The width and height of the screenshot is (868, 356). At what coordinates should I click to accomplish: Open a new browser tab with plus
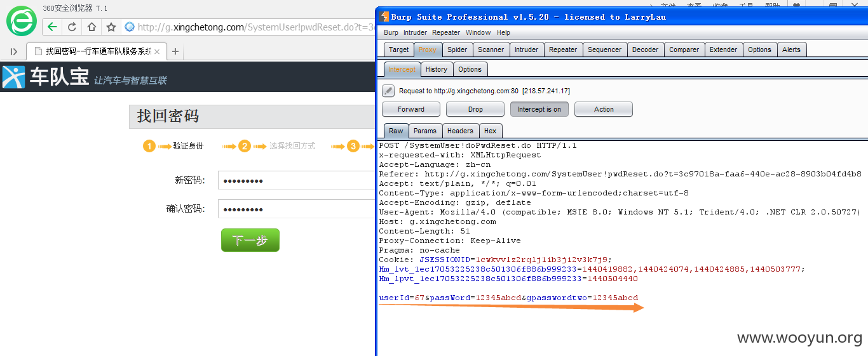175,51
